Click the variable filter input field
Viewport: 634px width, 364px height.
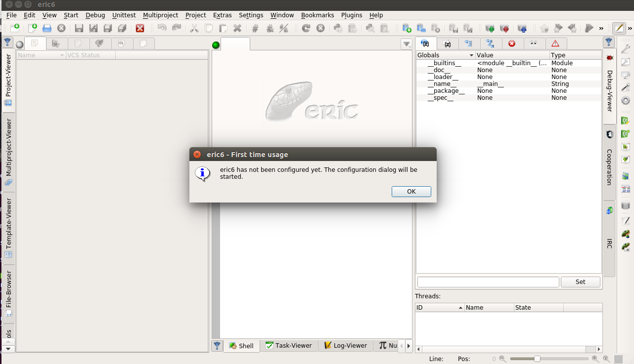click(x=488, y=282)
